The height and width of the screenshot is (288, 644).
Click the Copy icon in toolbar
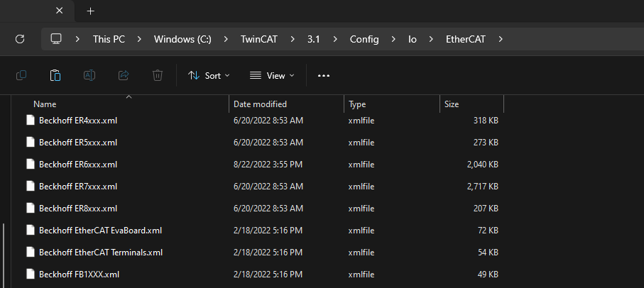21,75
